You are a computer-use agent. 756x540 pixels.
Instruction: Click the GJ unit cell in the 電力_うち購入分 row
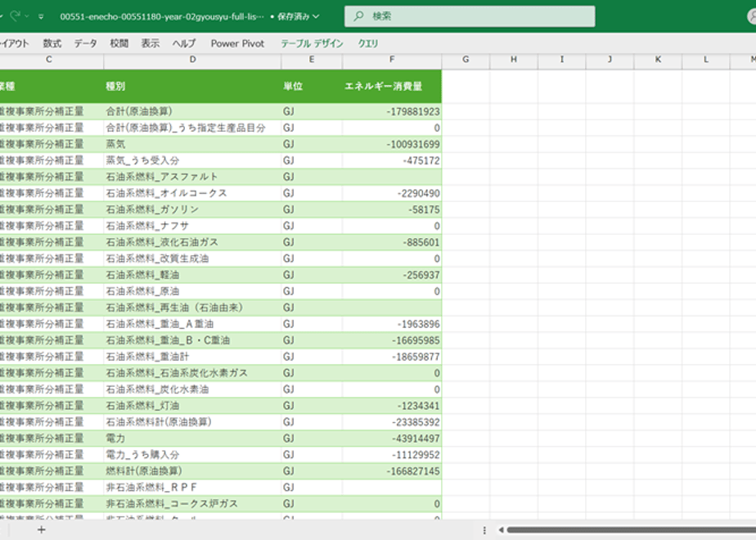[312, 455]
